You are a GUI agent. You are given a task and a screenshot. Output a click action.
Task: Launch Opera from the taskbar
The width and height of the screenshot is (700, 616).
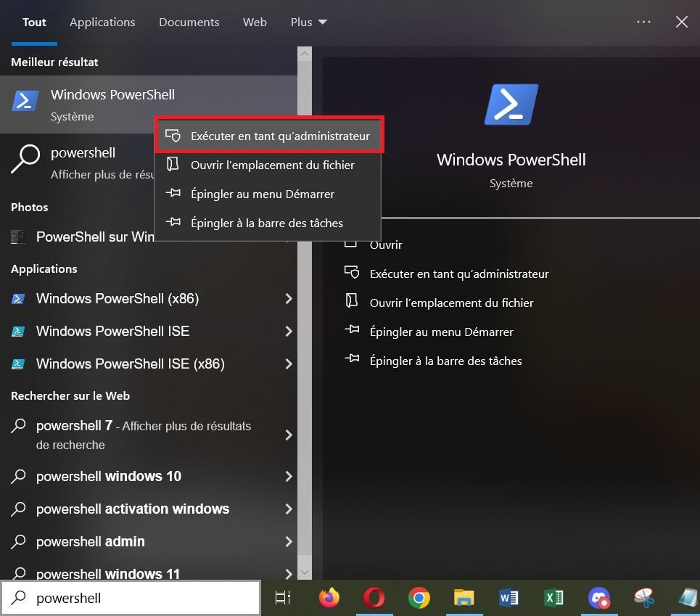click(x=374, y=597)
